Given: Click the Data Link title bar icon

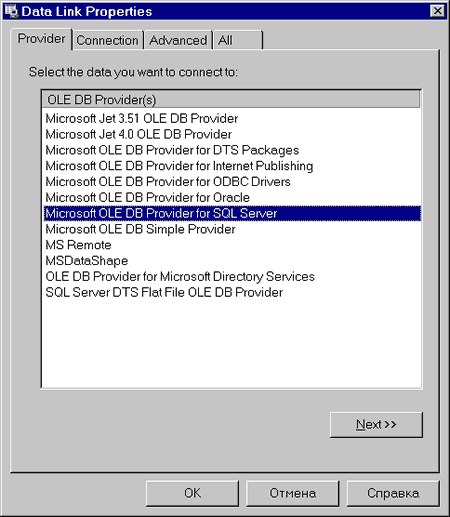Looking at the screenshot, I should 12,11.
